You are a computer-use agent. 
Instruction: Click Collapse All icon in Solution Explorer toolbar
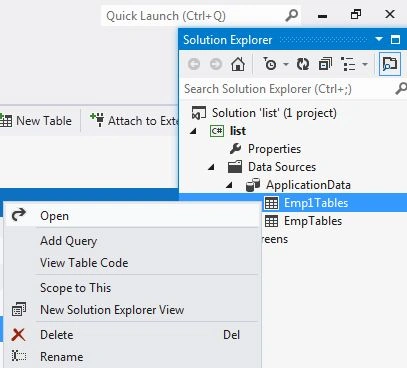325,64
